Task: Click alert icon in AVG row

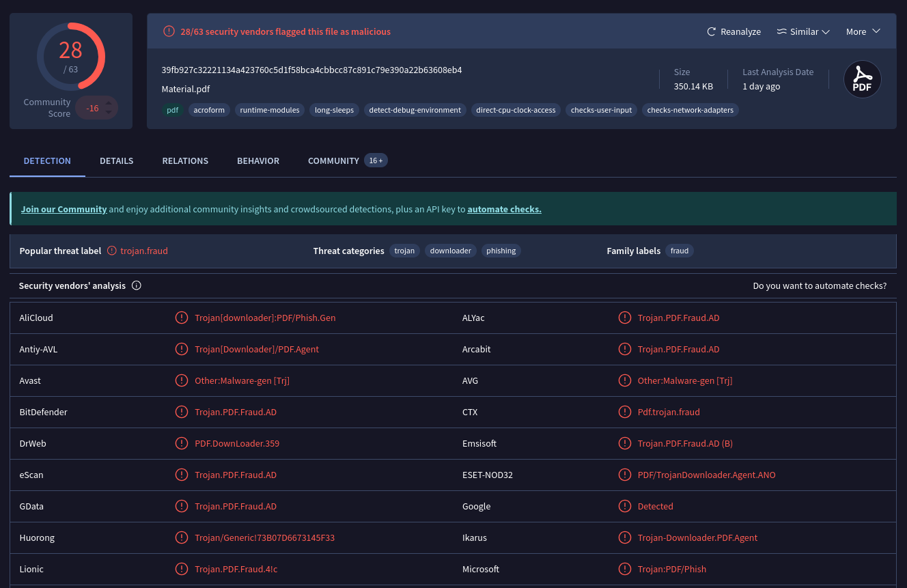Action: coord(625,380)
